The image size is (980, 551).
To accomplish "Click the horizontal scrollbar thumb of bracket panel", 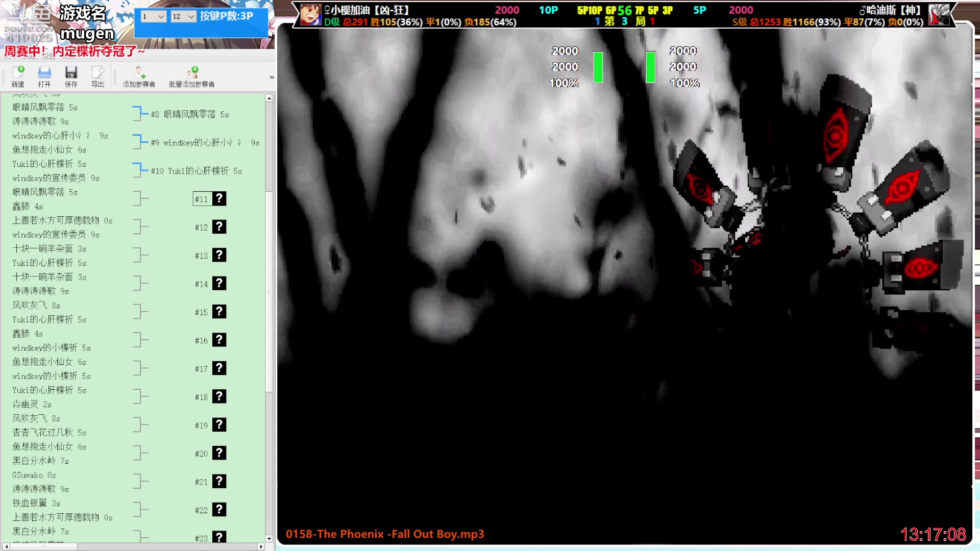I will click(44, 546).
